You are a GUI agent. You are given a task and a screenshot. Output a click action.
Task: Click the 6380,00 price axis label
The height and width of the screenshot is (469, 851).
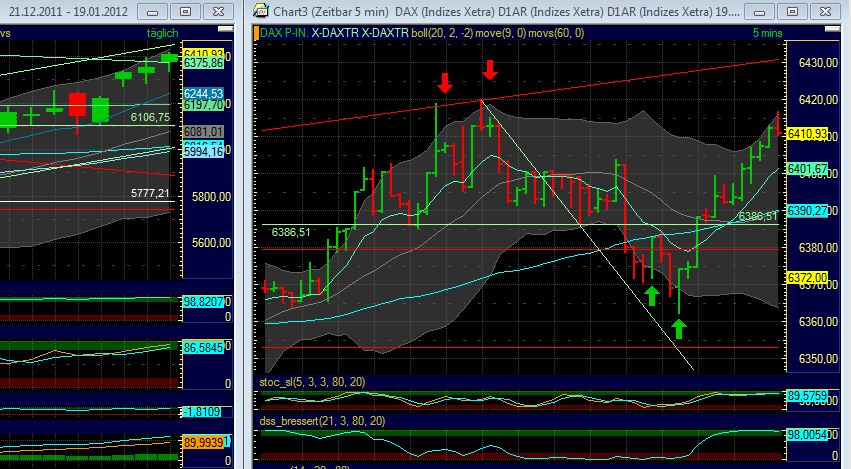point(818,248)
